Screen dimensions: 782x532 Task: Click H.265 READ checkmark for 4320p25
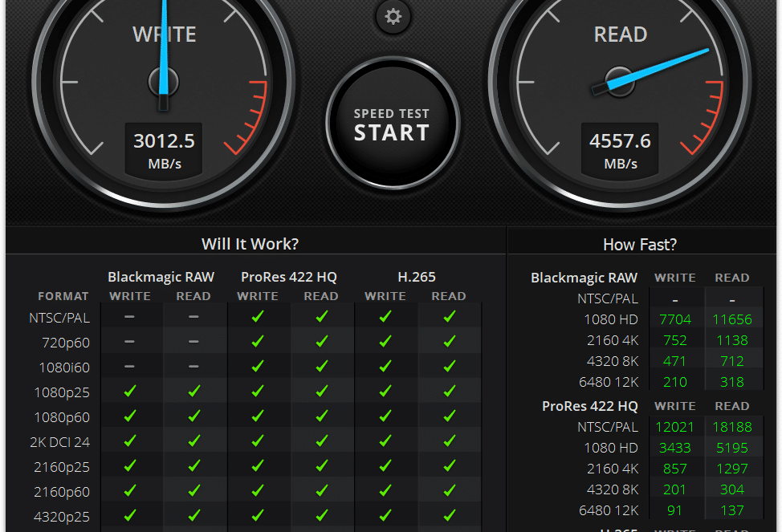point(450,515)
